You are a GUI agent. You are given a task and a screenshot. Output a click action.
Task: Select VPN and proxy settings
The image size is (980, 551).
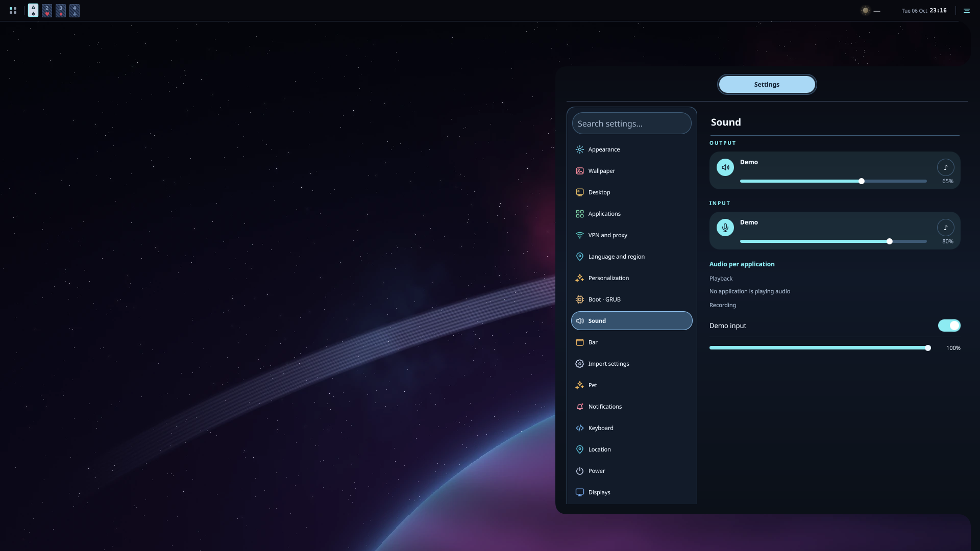coord(631,235)
